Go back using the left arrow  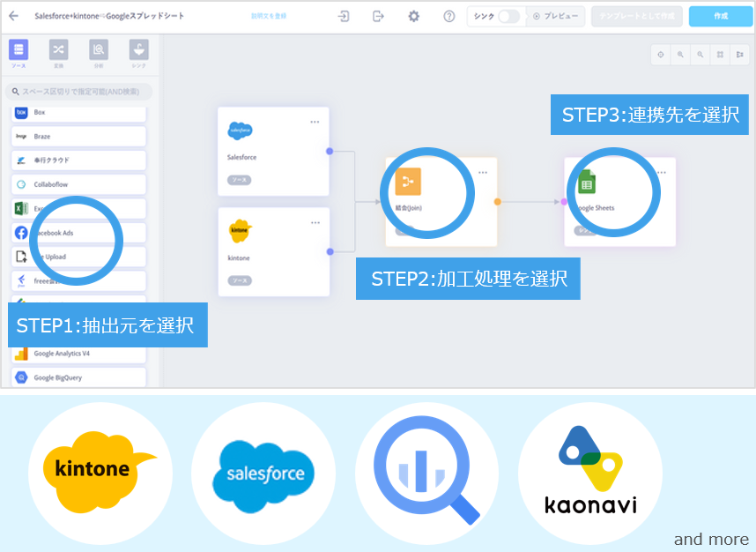click(x=13, y=16)
